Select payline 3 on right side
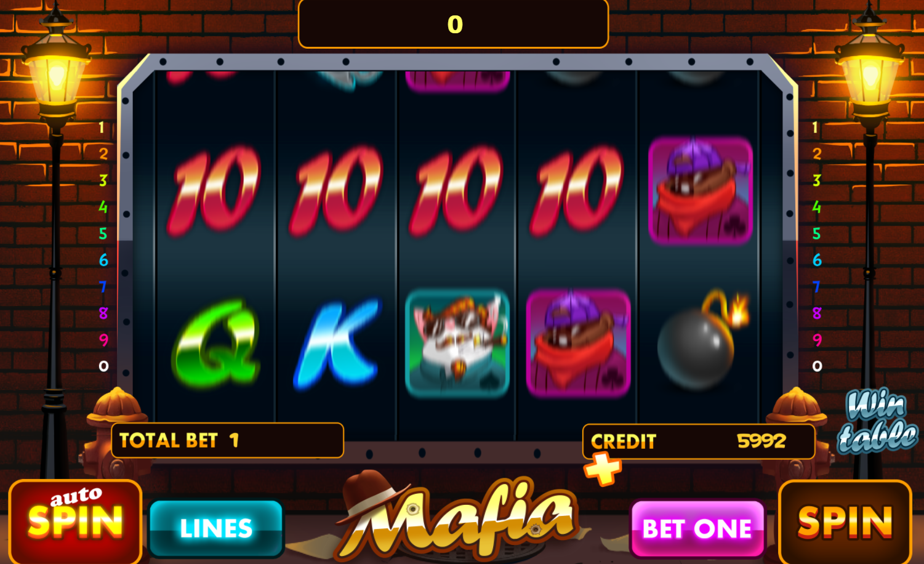Image resolution: width=924 pixels, height=564 pixels. pos(816,180)
